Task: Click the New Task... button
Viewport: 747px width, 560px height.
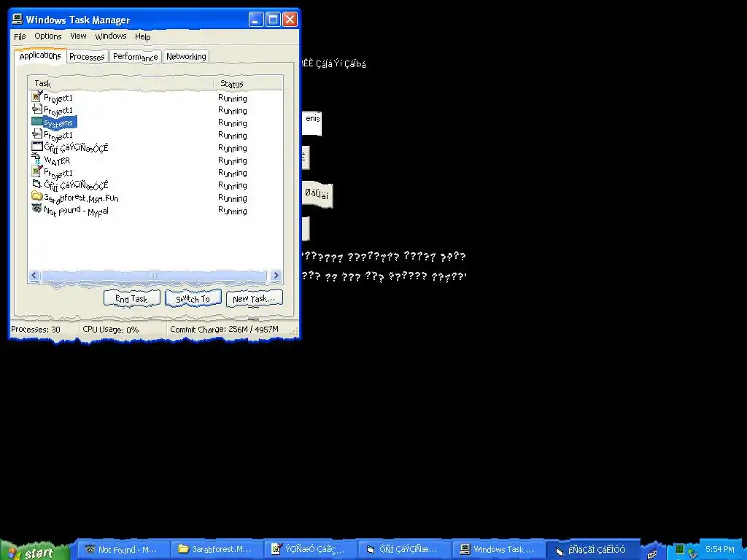Action: pos(254,298)
